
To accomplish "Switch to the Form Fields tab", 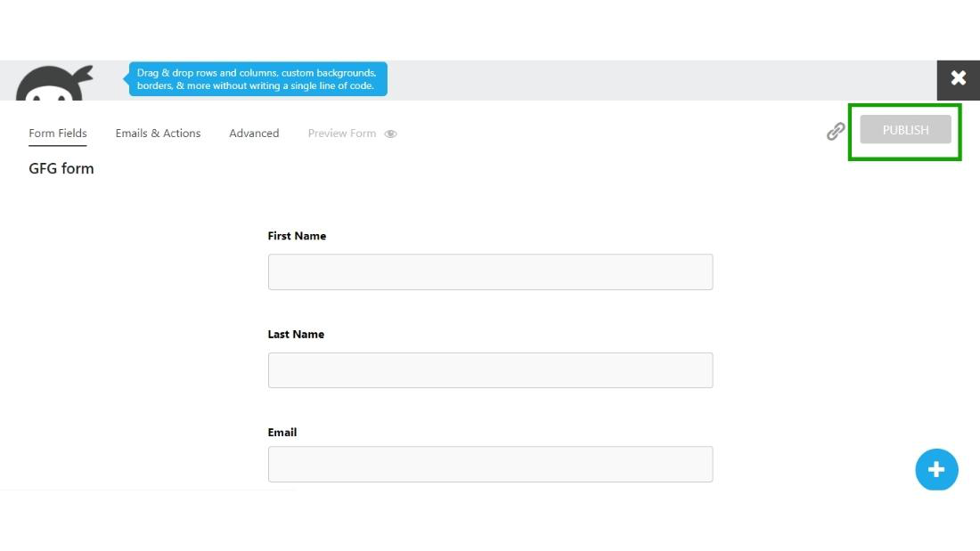I will point(58,134).
